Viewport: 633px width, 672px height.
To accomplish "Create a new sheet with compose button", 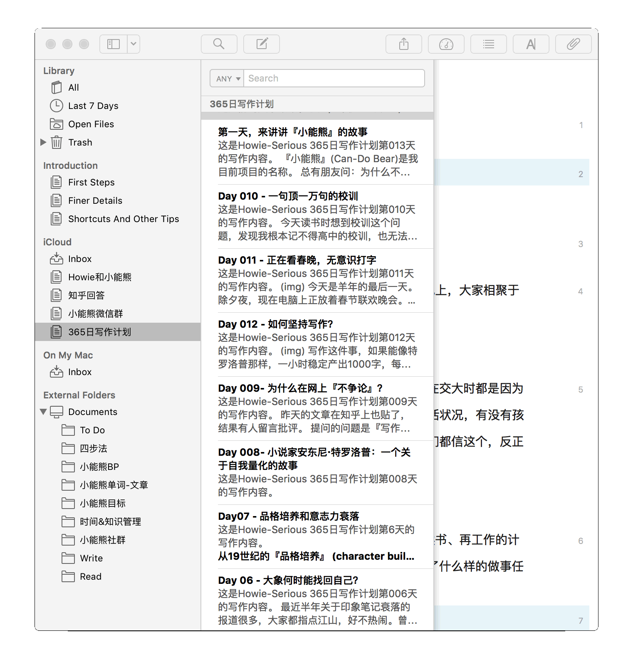I will coord(262,44).
